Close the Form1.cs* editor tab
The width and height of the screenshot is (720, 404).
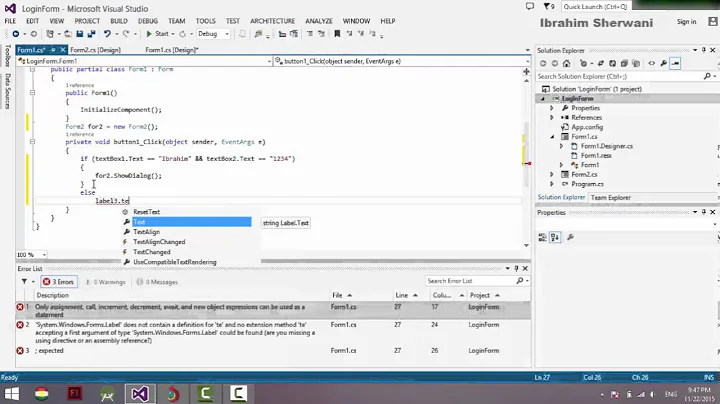pos(63,50)
